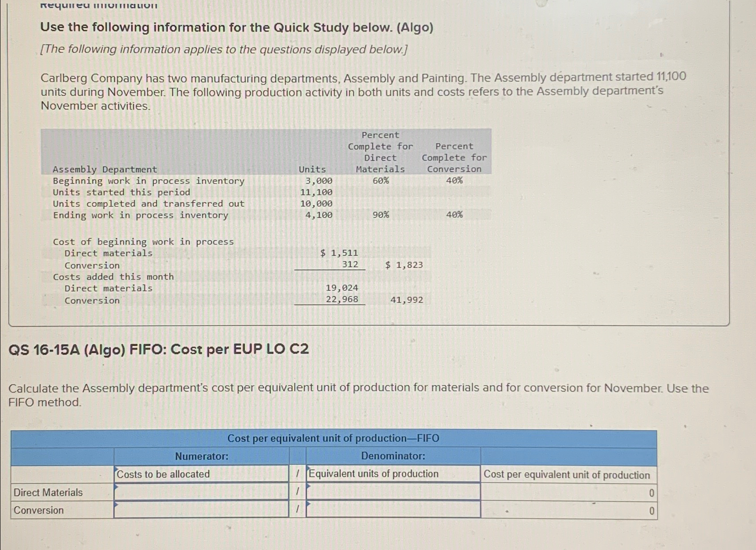Image resolution: width=756 pixels, height=550 pixels.
Task: Select the Conversion cost per EUP result cell
Action: tap(569, 510)
